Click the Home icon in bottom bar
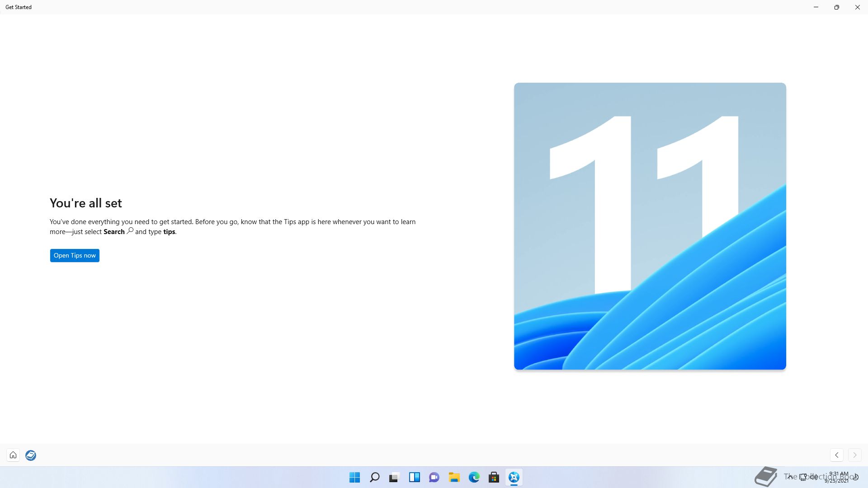 coord(13,455)
